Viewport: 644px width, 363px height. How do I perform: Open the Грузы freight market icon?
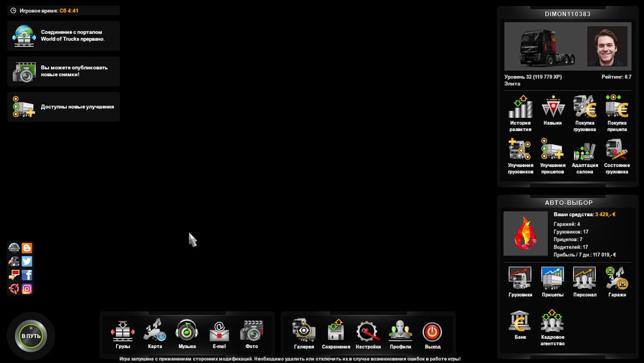[122, 334]
